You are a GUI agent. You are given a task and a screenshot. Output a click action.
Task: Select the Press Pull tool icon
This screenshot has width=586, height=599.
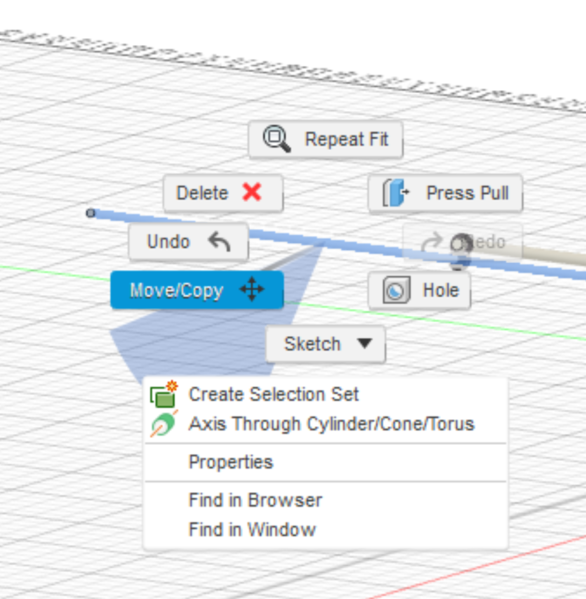[x=396, y=193]
